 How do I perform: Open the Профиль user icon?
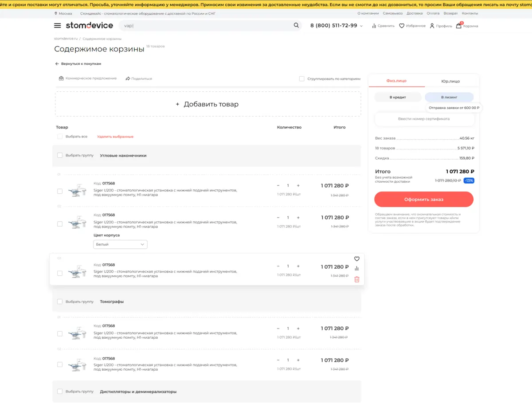coord(432,26)
